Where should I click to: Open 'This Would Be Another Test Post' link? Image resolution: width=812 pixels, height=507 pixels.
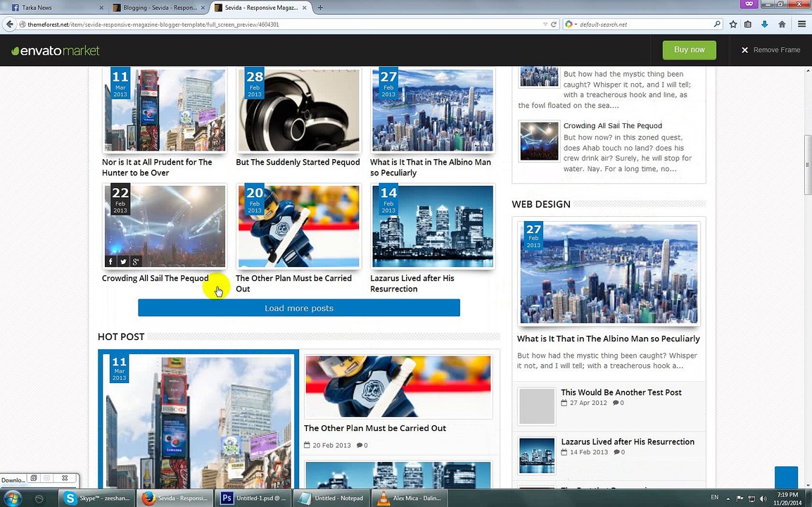(621, 392)
